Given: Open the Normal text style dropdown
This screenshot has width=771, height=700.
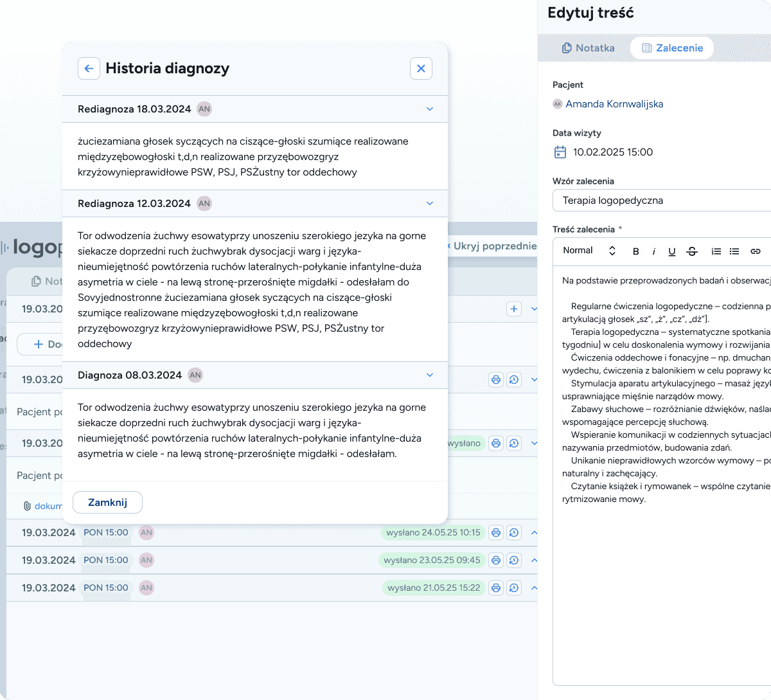Looking at the screenshot, I should point(589,251).
